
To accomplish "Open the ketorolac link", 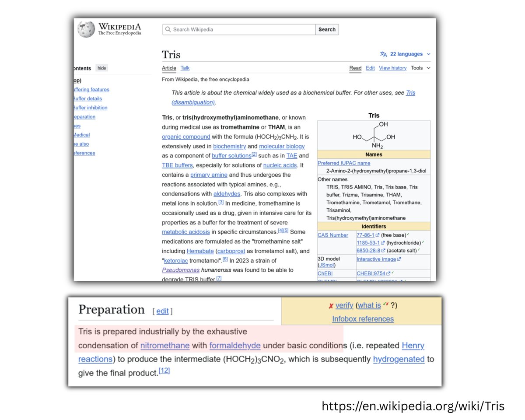I will [176, 260].
